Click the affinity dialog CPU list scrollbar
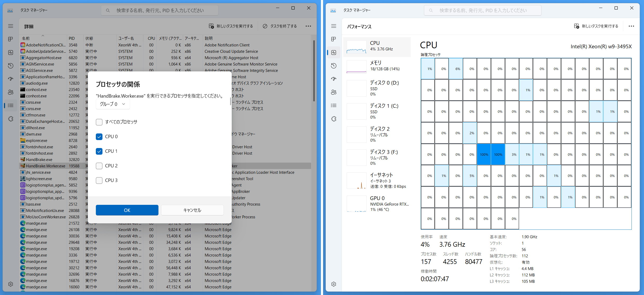Screen dimensions: 644x295 click(x=230, y=102)
